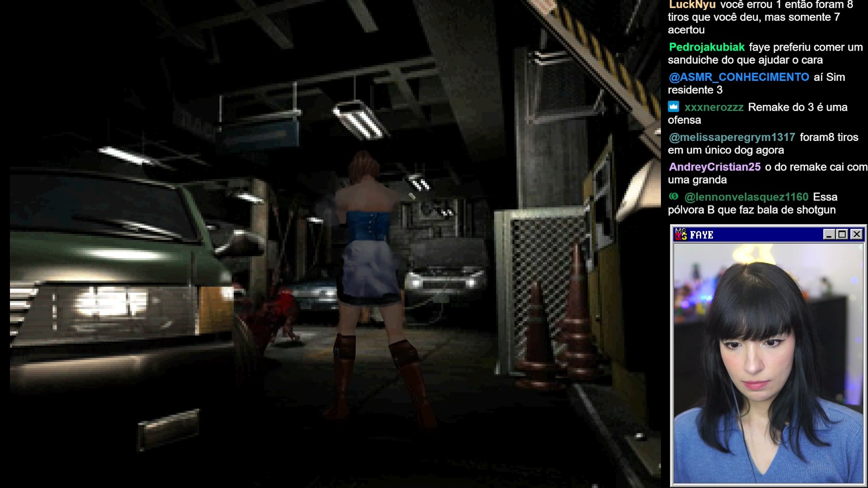The width and height of the screenshot is (868, 488).
Task: Click the FAYE window title text
Action: pos(702,235)
